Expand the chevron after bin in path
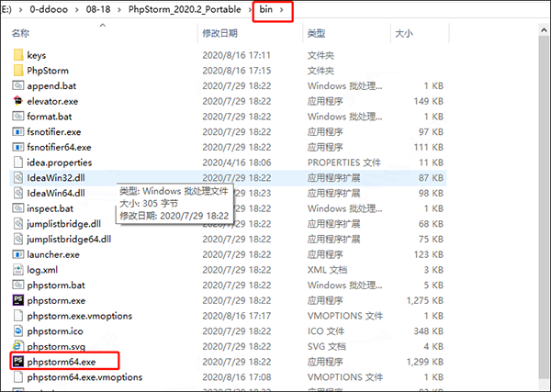Viewport: 551px width, 392px height. tap(282, 10)
